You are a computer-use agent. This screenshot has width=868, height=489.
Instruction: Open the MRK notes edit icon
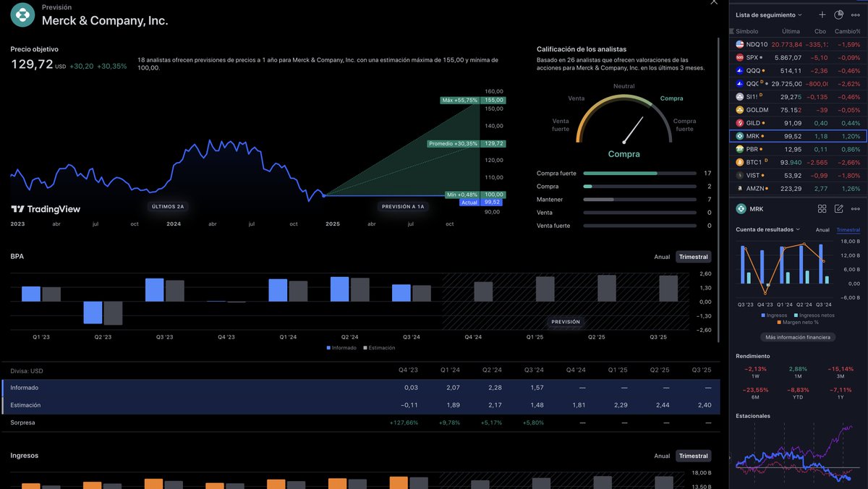[x=839, y=208]
